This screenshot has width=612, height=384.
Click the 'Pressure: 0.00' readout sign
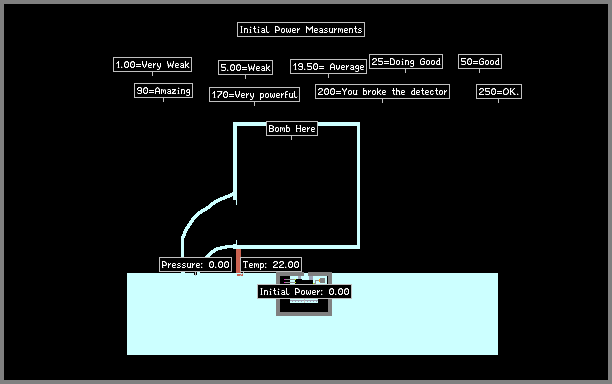(196, 265)
